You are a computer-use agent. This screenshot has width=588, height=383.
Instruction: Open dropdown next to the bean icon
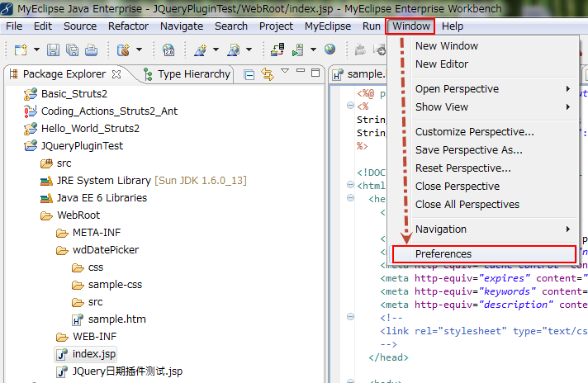(139, 50)
